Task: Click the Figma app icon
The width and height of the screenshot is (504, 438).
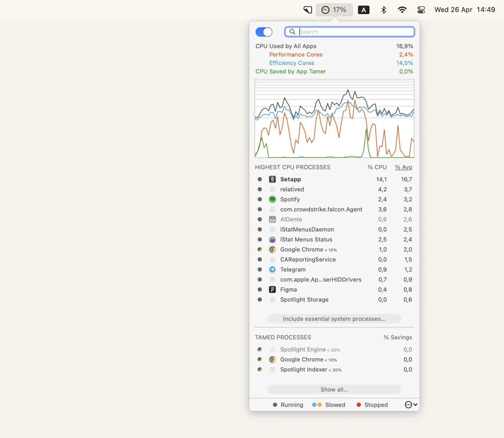Action: pyautogui.click(x=273, y=290)
